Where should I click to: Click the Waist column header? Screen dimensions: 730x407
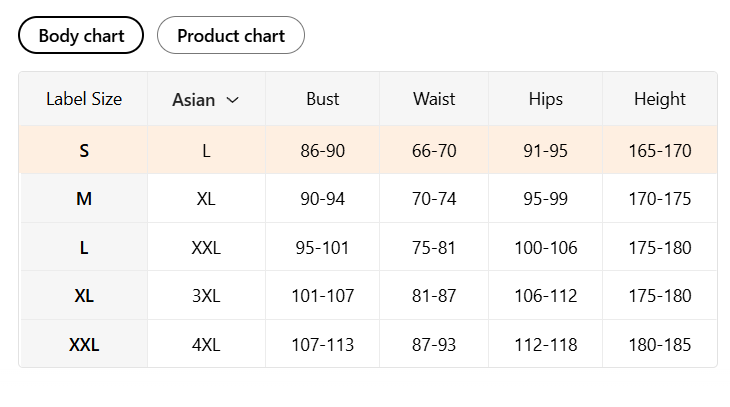434,99
